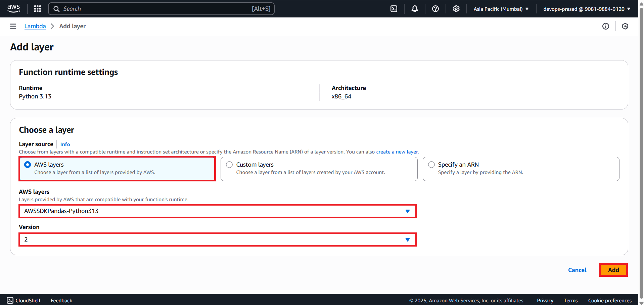Click inside the search field

pos(161,8)
